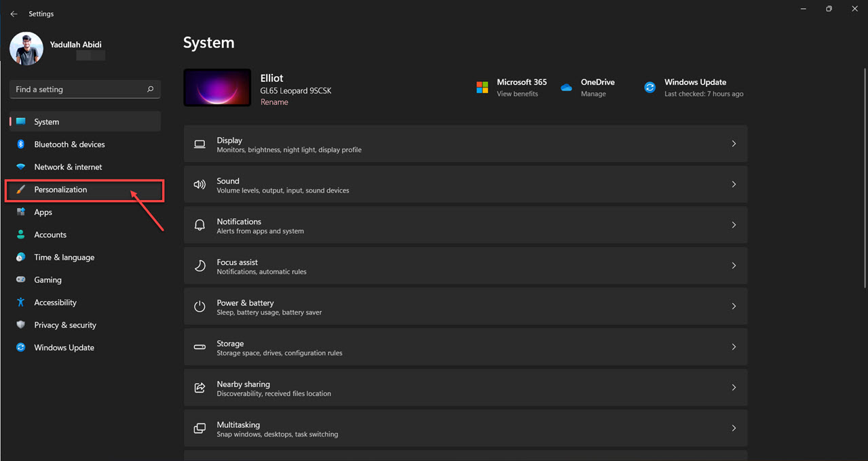The height and width of the screenshot is (461, 868).
Task: Go back using the arrow beside Settings
Action: coord(14,14)
